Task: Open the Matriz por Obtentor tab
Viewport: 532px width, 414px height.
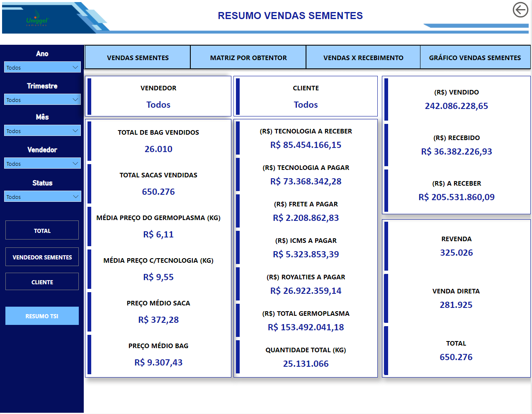Action: (248, 58)
